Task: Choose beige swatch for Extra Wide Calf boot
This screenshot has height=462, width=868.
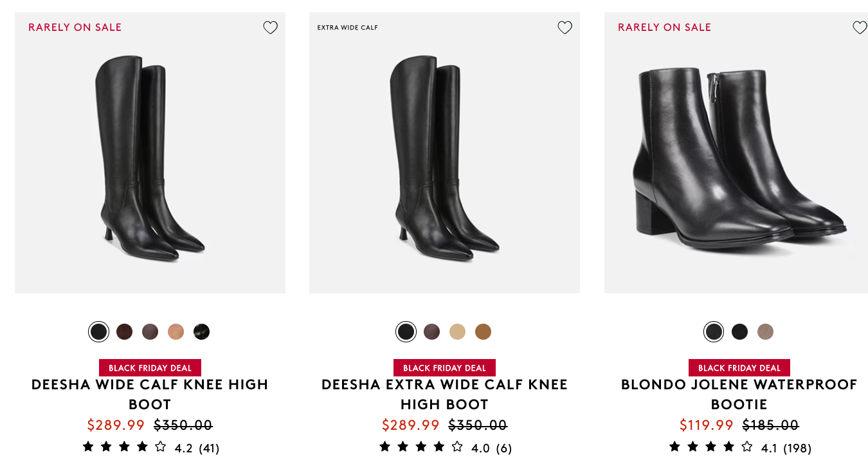Action: (x=457, y=332)
